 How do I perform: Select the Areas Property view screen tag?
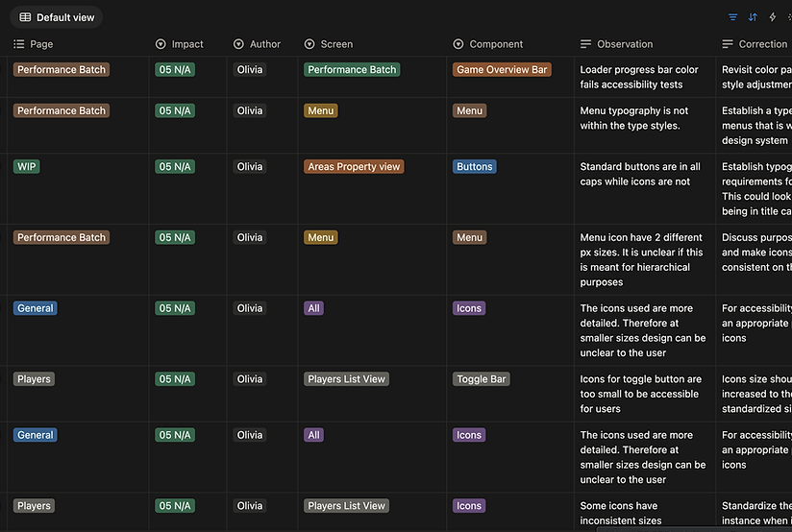point(354,166)
